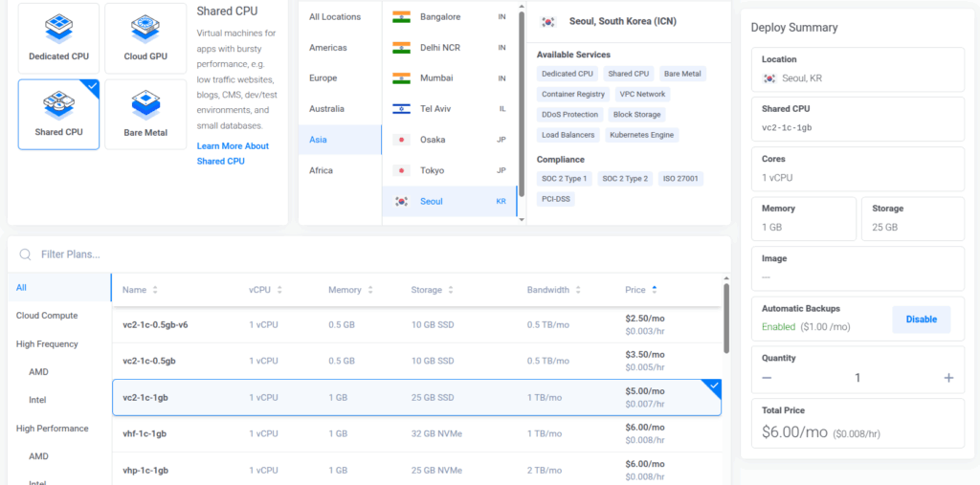Select the Shared CPU icon card
The image size is (980, 485).
[x=58, y=115]
